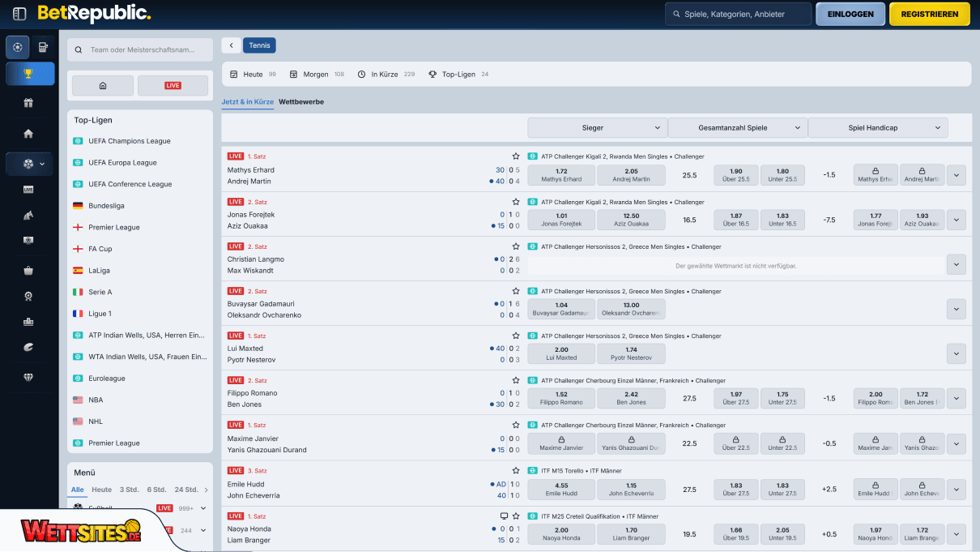Screen dimensions: 980x552
Task: Star the Filippo Romano versus Ben Jones match
Action: pyautogui.click(x=516, y=380)
